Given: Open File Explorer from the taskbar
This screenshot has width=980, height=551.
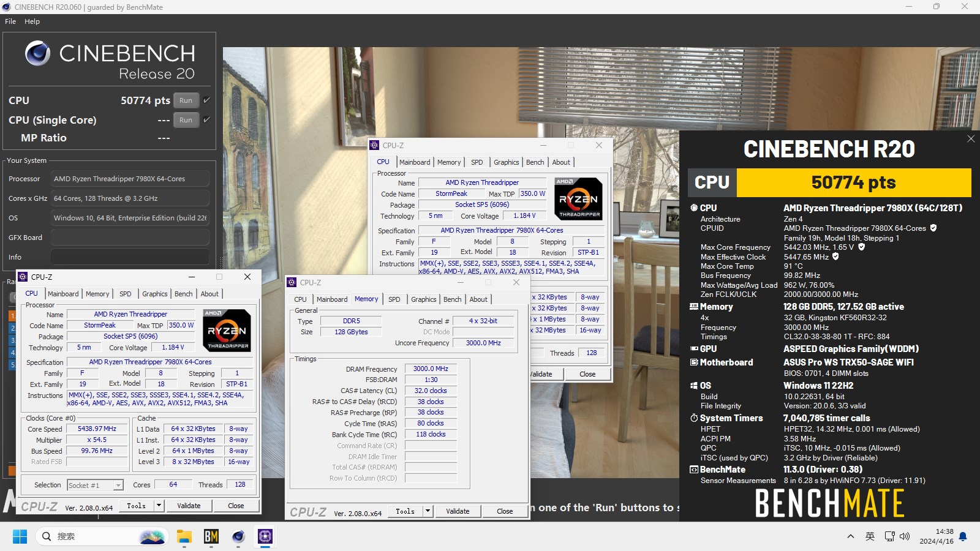Looking at the screenshot, I should (184, 536).
